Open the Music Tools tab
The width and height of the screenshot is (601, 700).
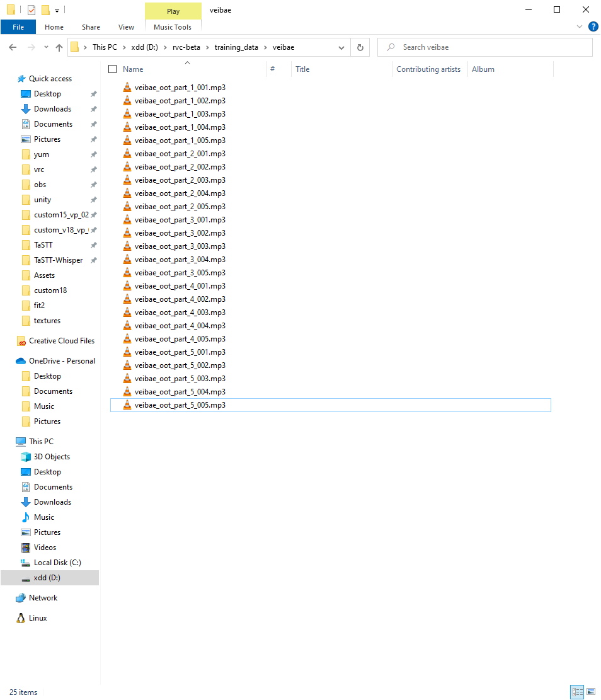click(173, 27)
